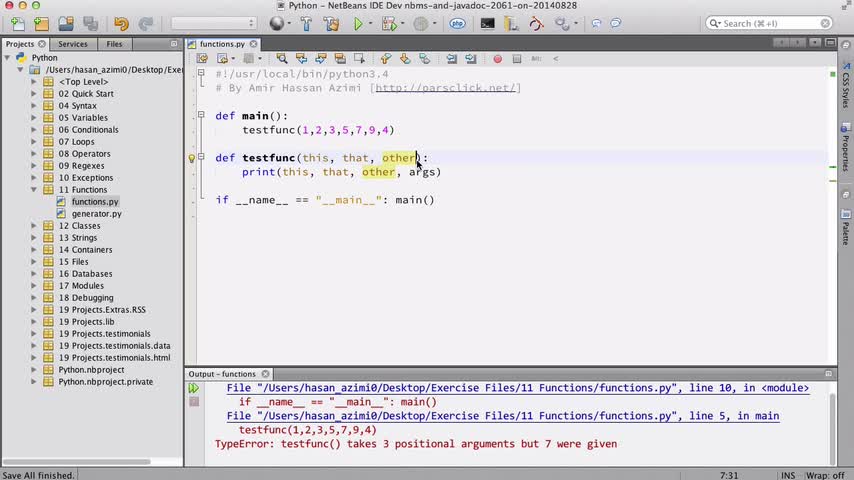Image resolution: width=854 pixels, height=480 pixels.
Task: Select generator.py in project tree
Action: (x=96, y=214)
